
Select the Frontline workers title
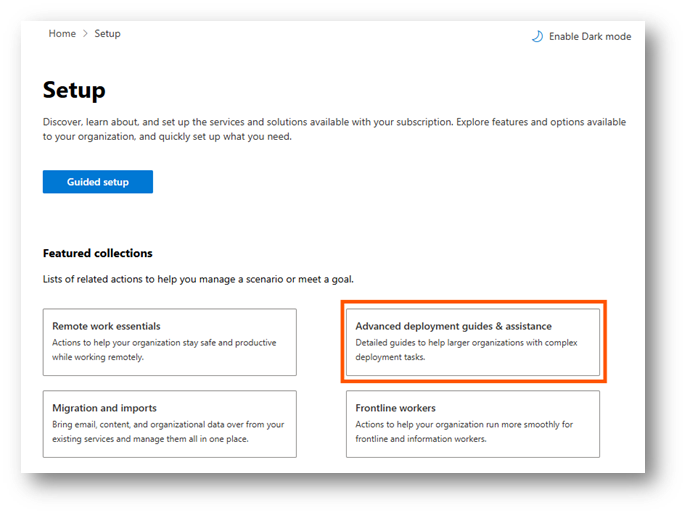click(x=395, y=408)
